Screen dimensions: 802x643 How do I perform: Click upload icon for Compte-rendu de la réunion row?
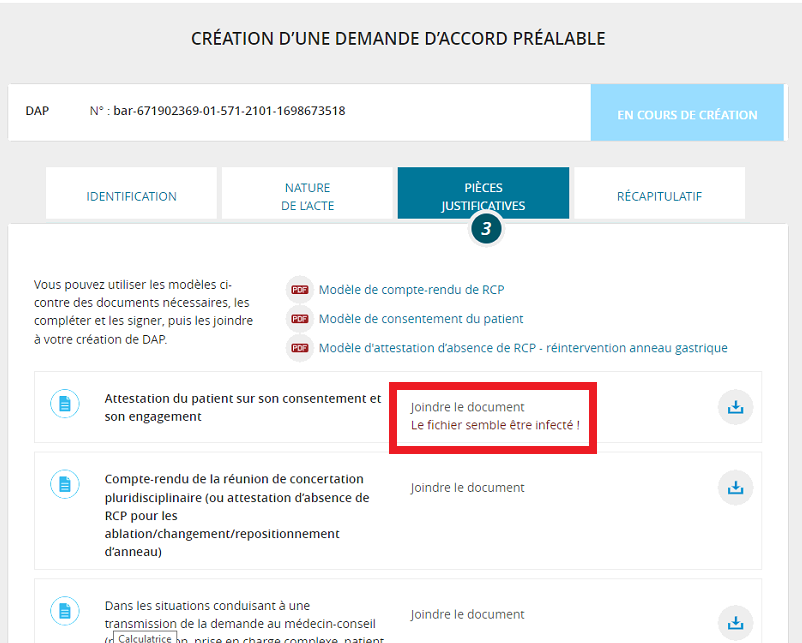(736, 487)
